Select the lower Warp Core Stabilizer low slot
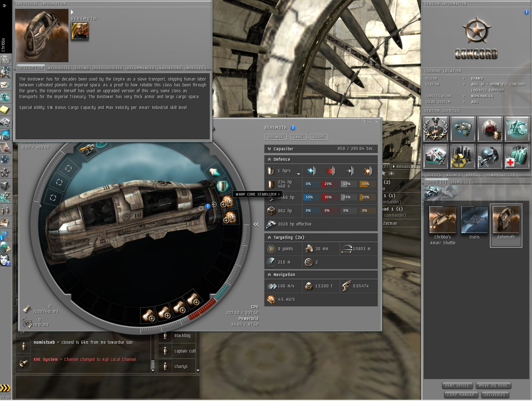The width and height of the screenshot is (532, 401). point(230,218)
